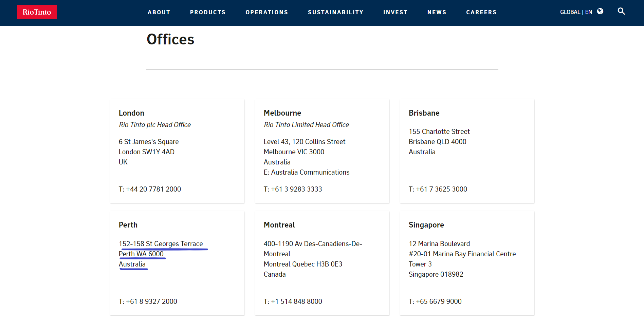Click the Perth WA 6000 link
Viewport: 644px width, 316px height.
[x=141, y=254]
